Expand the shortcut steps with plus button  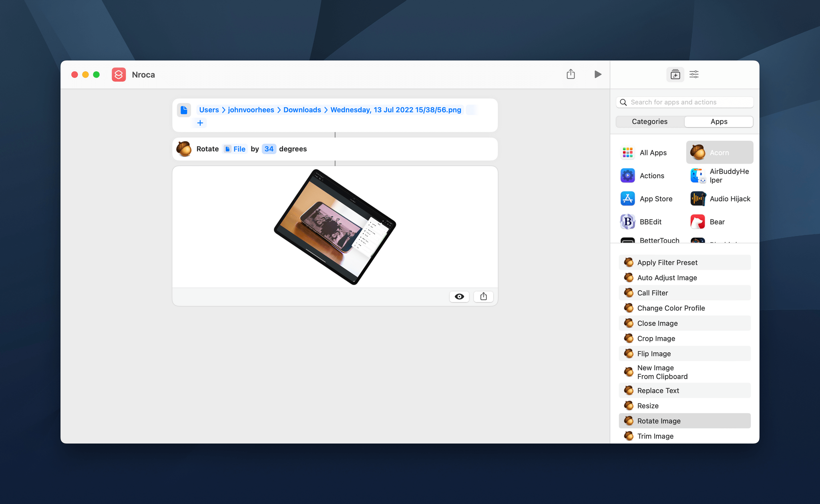click(x=199, y=123)
